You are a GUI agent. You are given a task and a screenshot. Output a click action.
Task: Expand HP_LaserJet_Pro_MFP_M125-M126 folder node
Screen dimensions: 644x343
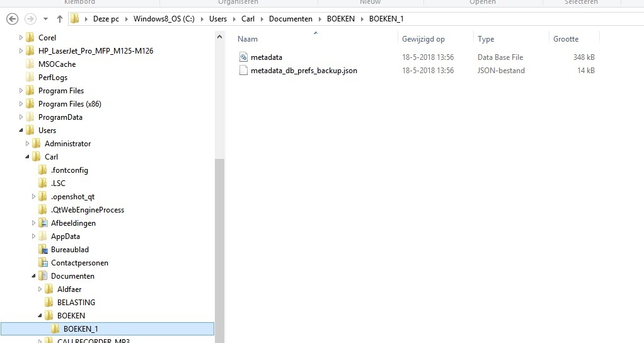(21, 51)
